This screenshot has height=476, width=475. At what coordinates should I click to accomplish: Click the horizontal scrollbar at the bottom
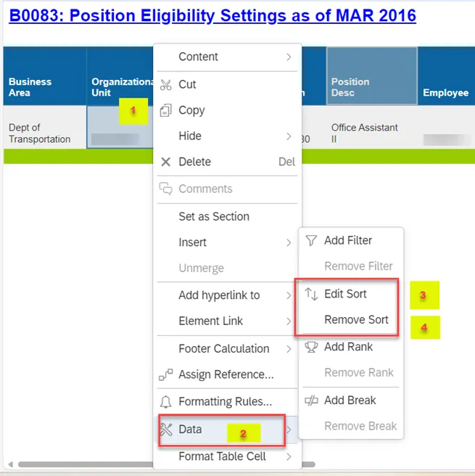(x=80, y=464)
